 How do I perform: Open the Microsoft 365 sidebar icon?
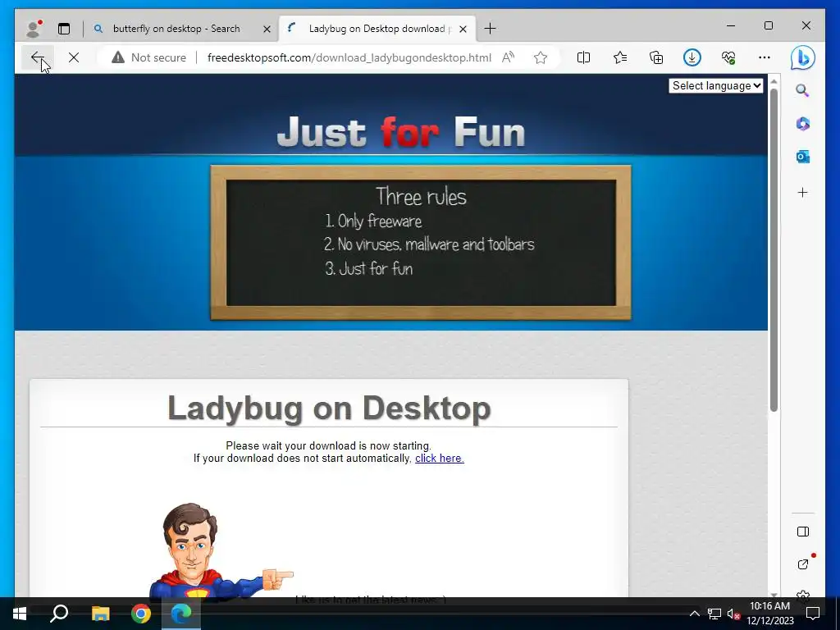pyautogui.click(x=802, y=124)
